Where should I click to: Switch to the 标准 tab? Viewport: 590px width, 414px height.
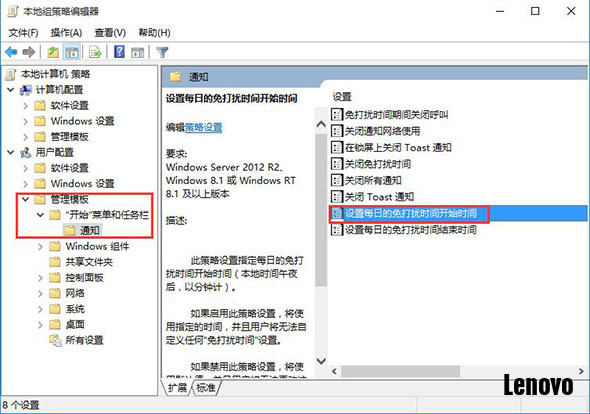coord(206,387)
